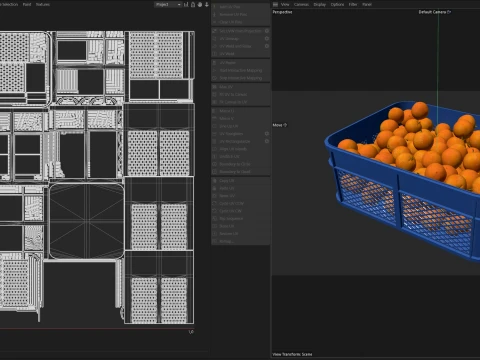Click the Mirror V icon
The width and height of the screenshot is (480, 360).
click(x=215, y=118)
